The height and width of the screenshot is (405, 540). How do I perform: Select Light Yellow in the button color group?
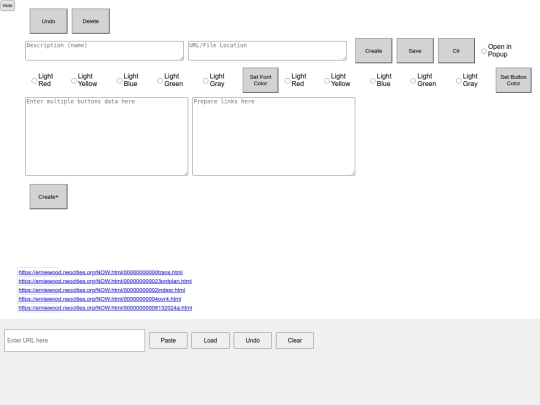pyautogui.click(x=327, y=81)
